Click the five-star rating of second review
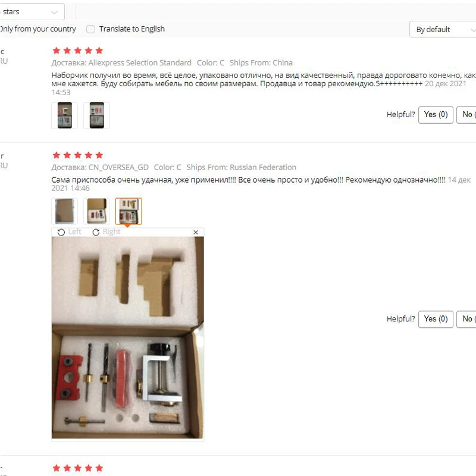Screen dimensions: 476x476 pyautogui.click(x=78, y=155)
